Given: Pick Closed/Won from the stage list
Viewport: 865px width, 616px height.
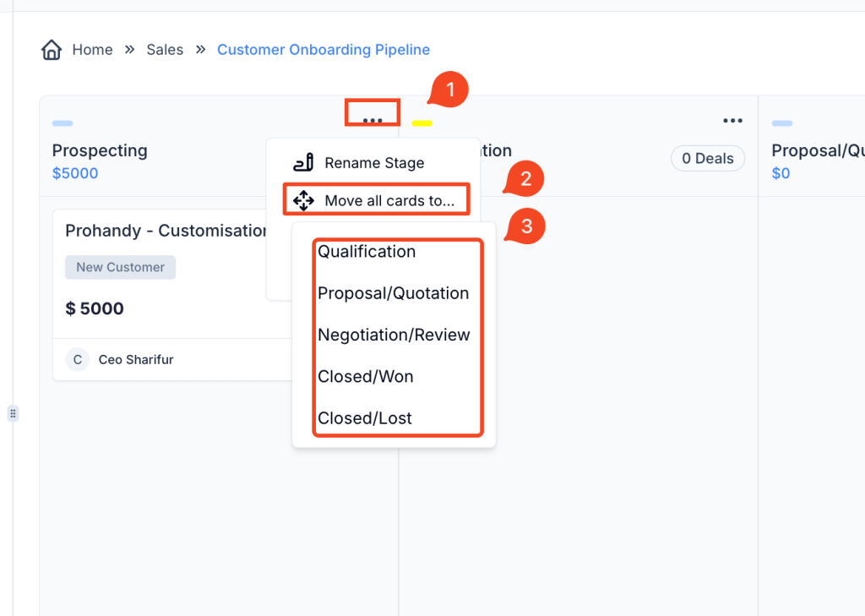Looking at the screenshot, I should pos(366,376).
